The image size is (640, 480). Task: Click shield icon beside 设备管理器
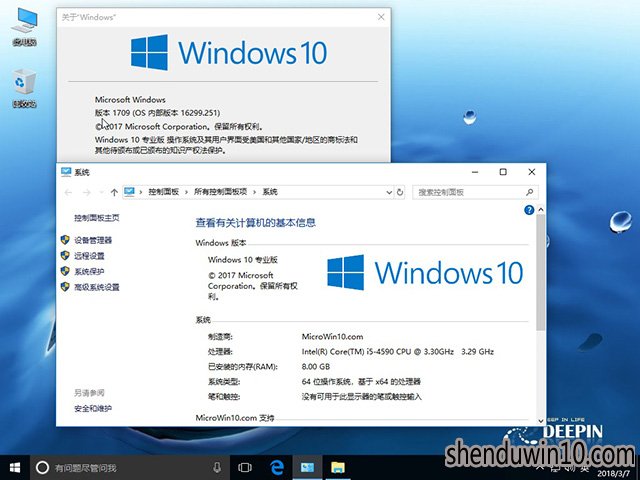[x=65, y=240]
